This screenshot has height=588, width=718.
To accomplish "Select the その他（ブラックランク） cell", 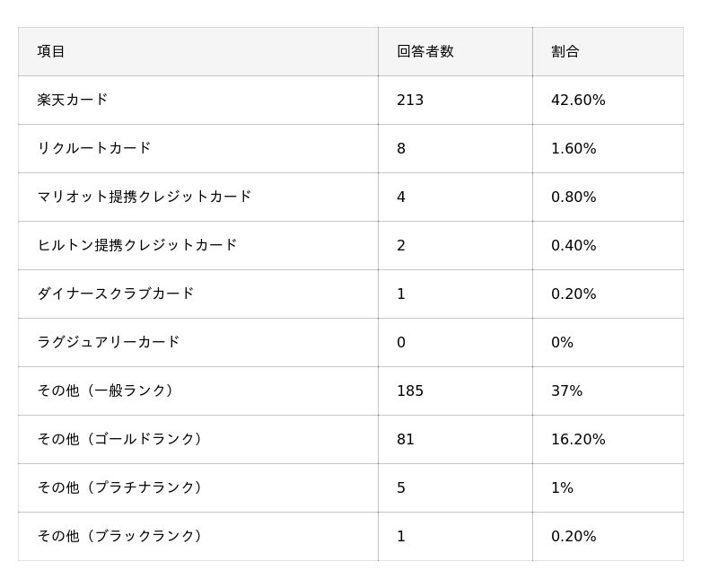I will pos(119,536).
